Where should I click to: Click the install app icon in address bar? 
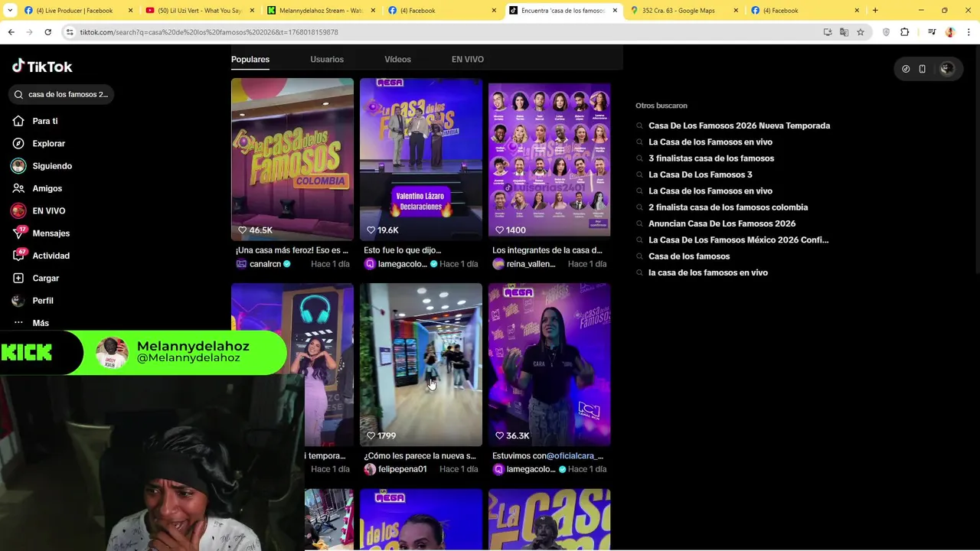coord(828,32)
